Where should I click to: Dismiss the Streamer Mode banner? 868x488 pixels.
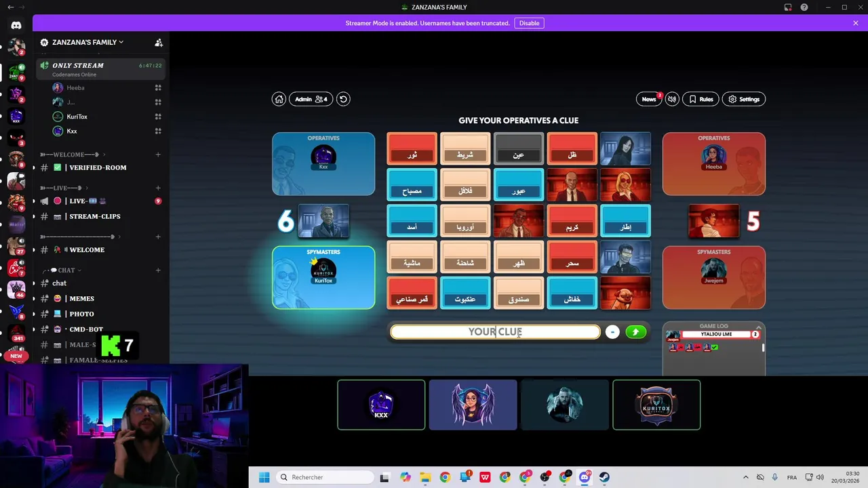856,23
